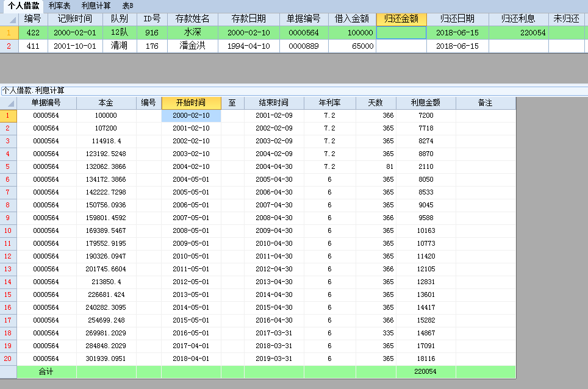Click the select-all corner of the upper loan grid
The height and width of the screenshot is (389, 588).
tap(9, 19)
